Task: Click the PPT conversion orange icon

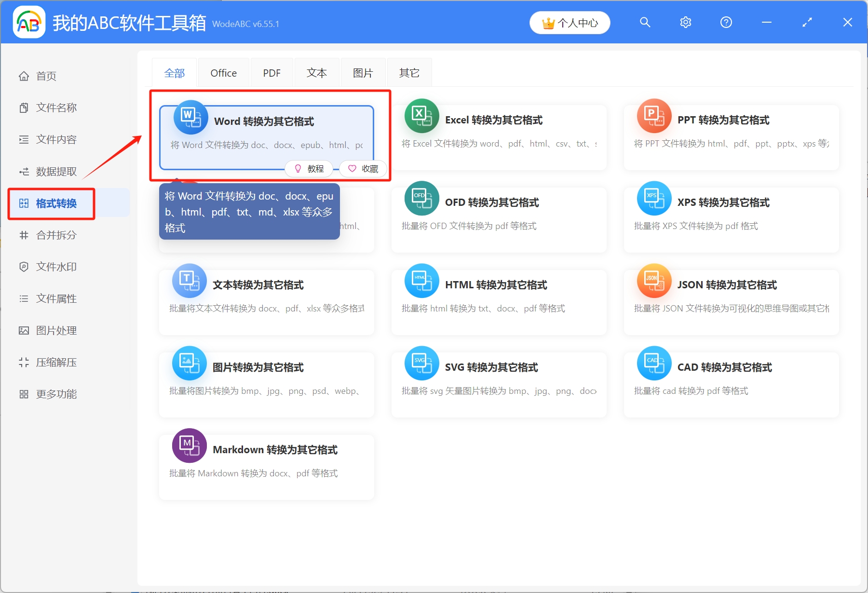Action: tap(654, 116)
